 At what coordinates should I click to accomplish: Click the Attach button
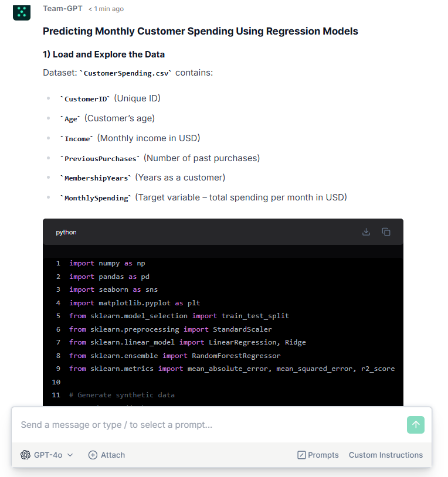[107, 455]
